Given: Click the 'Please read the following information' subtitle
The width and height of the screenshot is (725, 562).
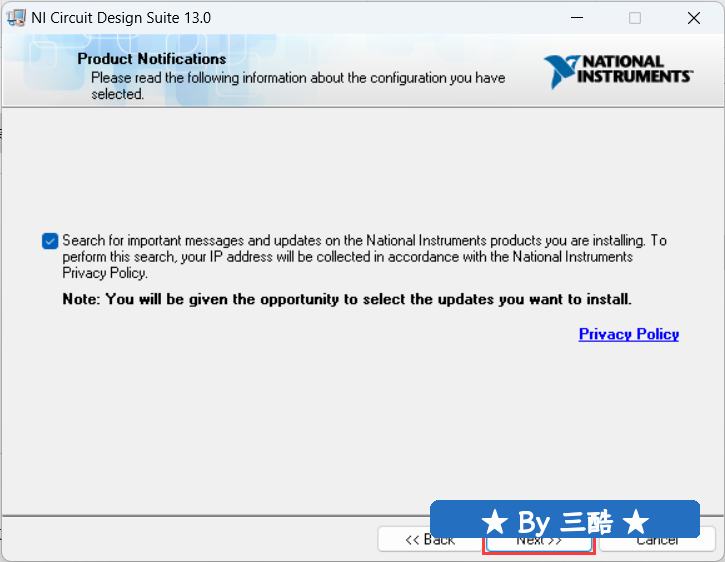Looking at the screenshot, I should pyautogui.click(x=298, y=86).
